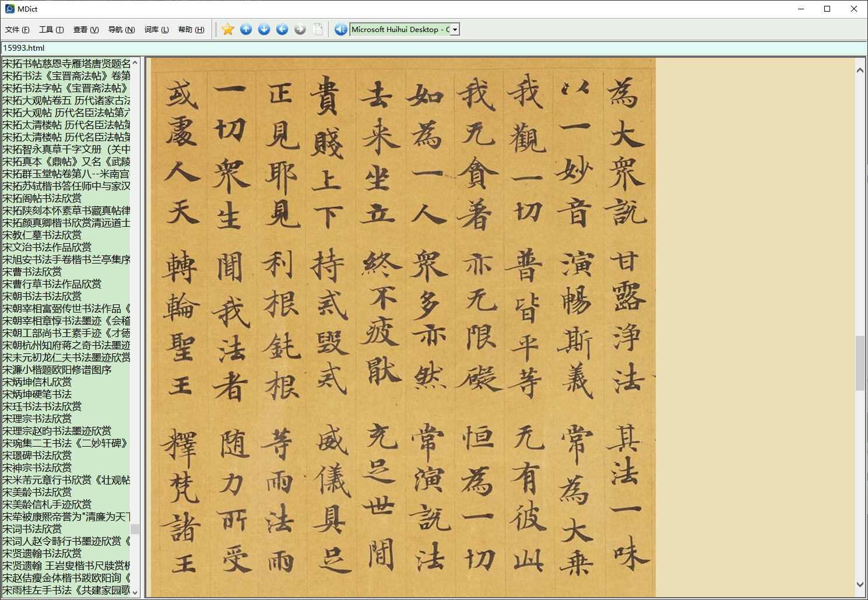Select entry 宋朝宰相章惇书法墨迹
868x600 pixels.
click(66, 321)
